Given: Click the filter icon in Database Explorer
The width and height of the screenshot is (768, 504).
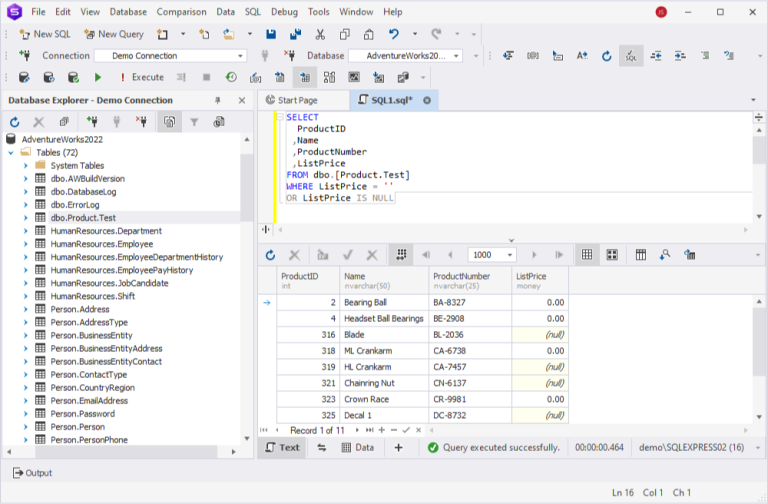Looking at the screenshot, I should [194, 122].
